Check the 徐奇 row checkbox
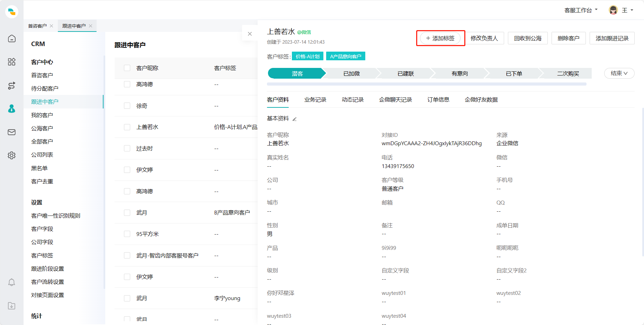This screenshot has width=644, height=325. [x=127, y=106]
